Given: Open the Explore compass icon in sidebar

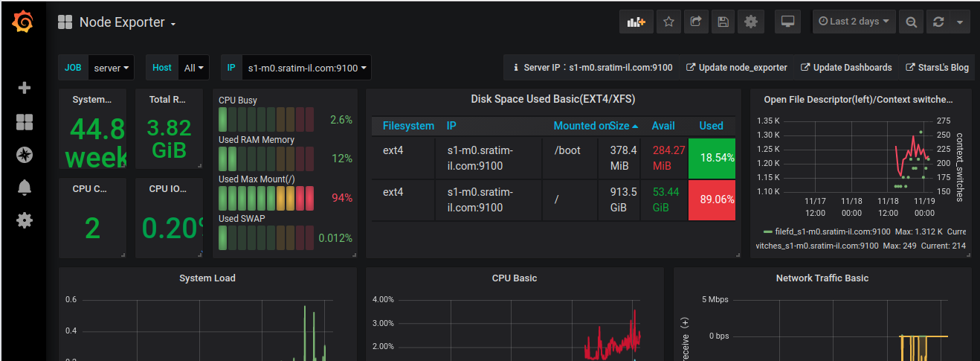Looking at the screenshot, I should (25, 155).
